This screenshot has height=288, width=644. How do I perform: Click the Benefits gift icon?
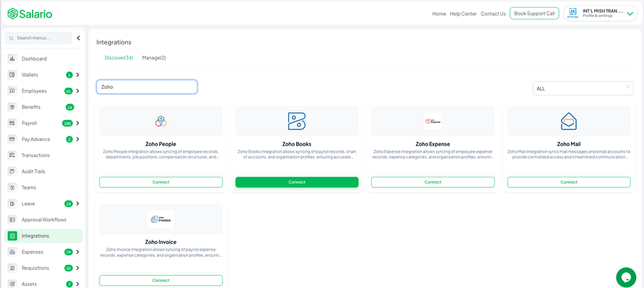point(13,107)
